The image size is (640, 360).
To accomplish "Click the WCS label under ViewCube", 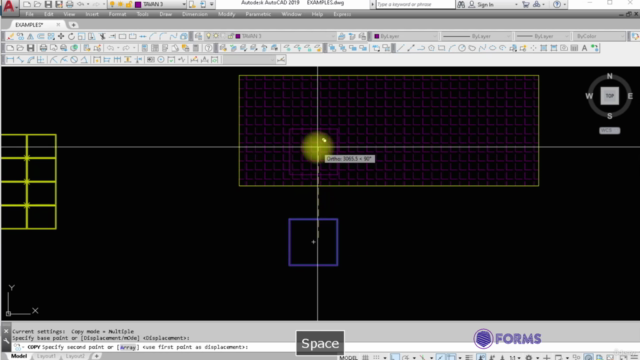I will coord(609,131).
